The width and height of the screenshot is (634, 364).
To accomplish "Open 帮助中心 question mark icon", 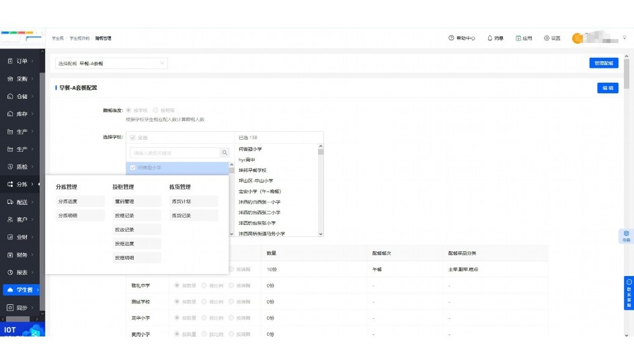I will [451, 38].
